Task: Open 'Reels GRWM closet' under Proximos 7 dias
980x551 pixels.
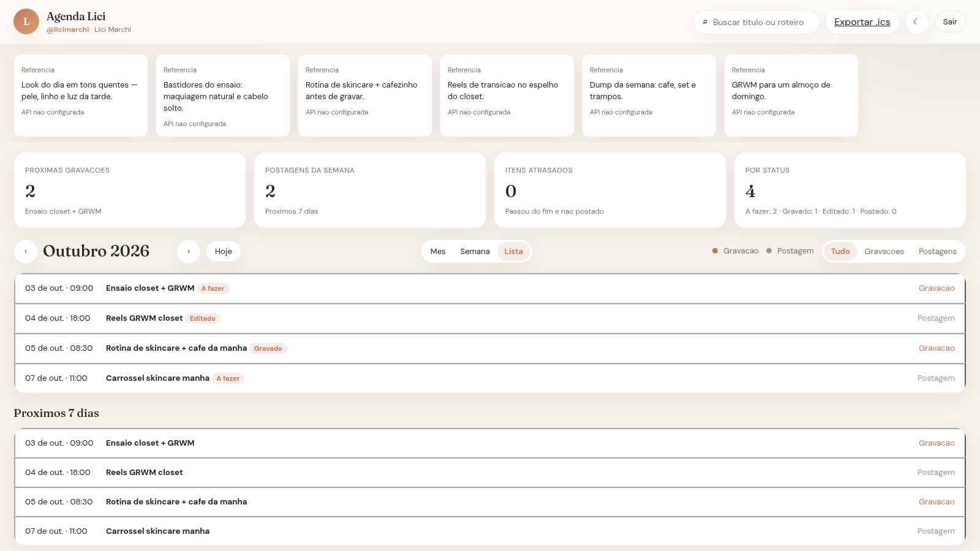Action: [x=490, y=473]
